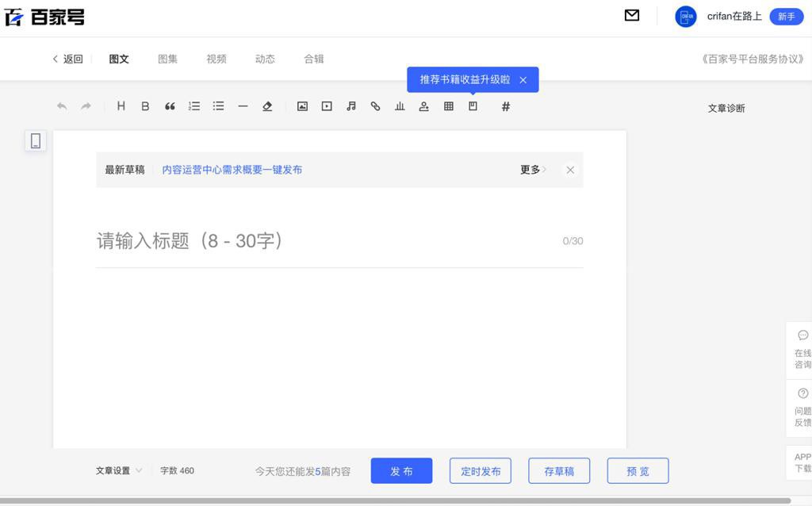Viewport: 812px width, 506px height.
Task: Apply heading style with H icon
Action: pyautogui.click(x=121, y=106)
